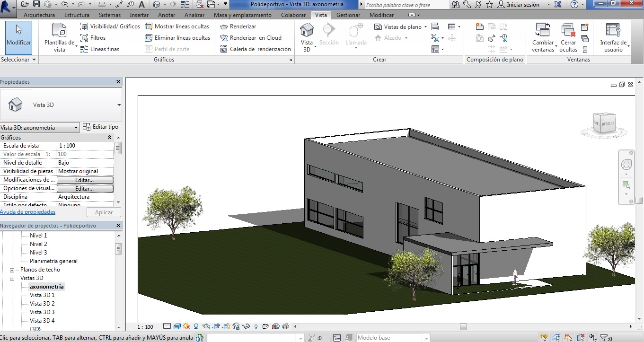Open the Ayuda de propiedades link
This screenshot has width=644, height=342.
[x=27, y=212]
